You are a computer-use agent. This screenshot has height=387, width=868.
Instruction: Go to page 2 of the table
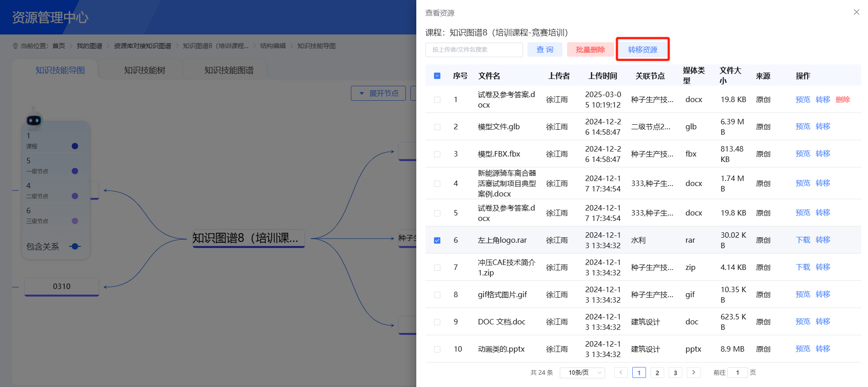(657, 372)
